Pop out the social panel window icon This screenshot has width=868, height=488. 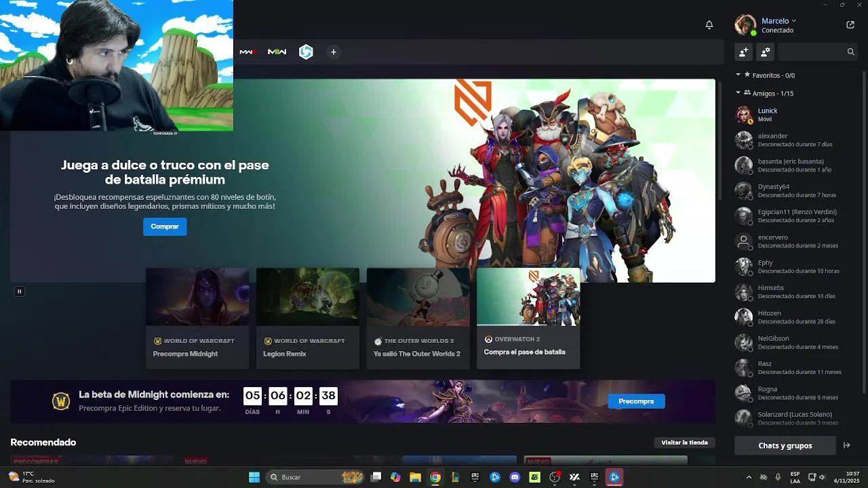click(850, 25)
